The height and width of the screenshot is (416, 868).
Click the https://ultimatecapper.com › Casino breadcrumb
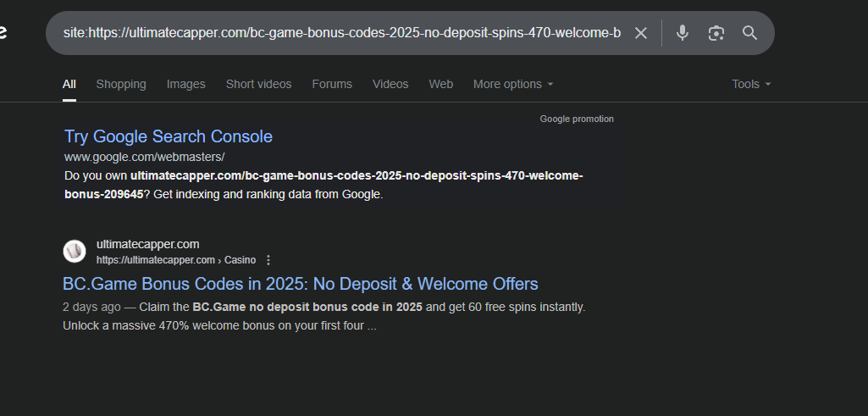click(x=176, y=260)
